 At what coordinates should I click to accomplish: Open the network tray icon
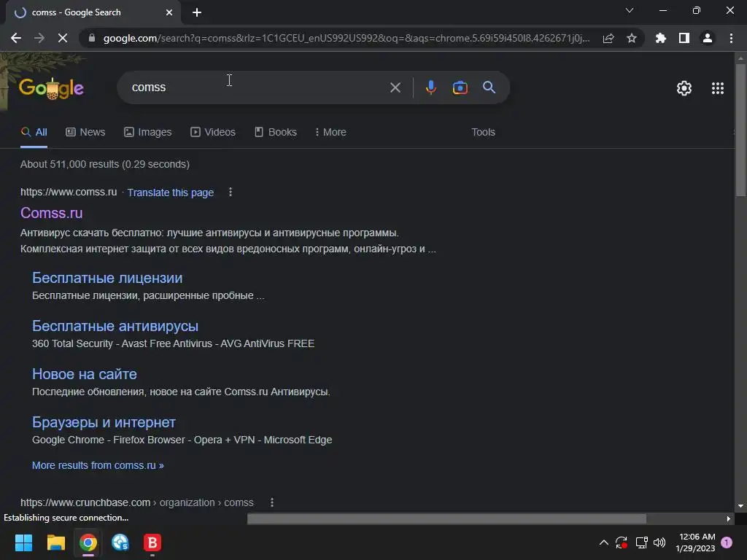tap(641, 542)
